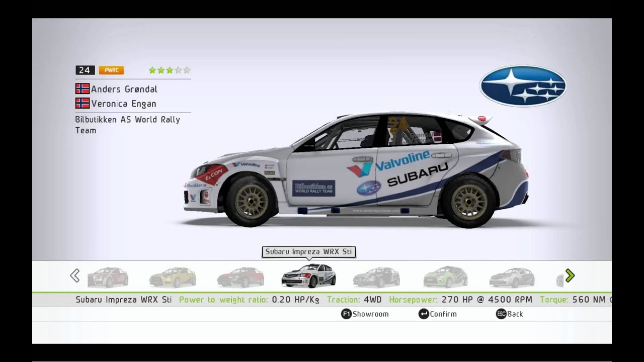Click the Subaru Impreza WRX Sti tooltip label
The width and height of the screenshot is (644, 362).
tap(308, 251)
